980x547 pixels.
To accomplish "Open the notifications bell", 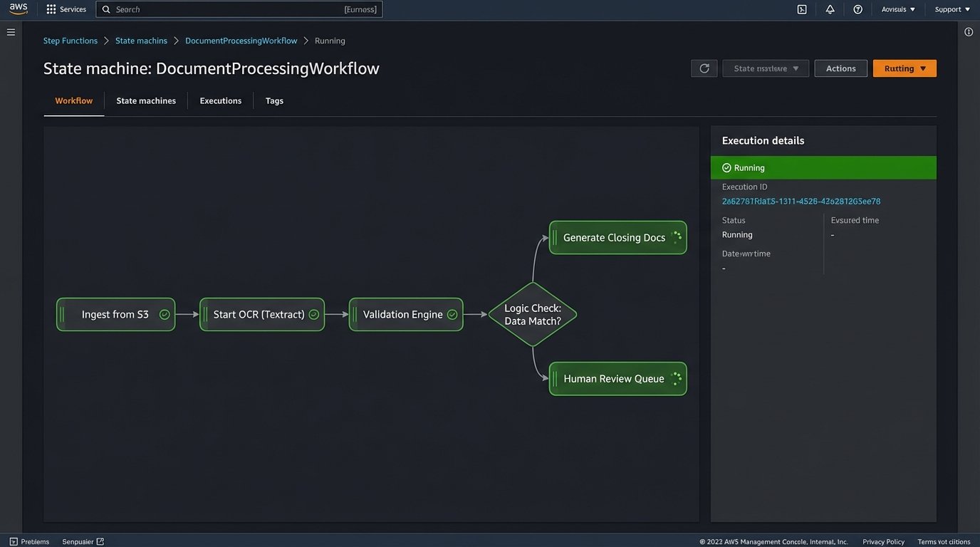I will [x=830, y=9].
